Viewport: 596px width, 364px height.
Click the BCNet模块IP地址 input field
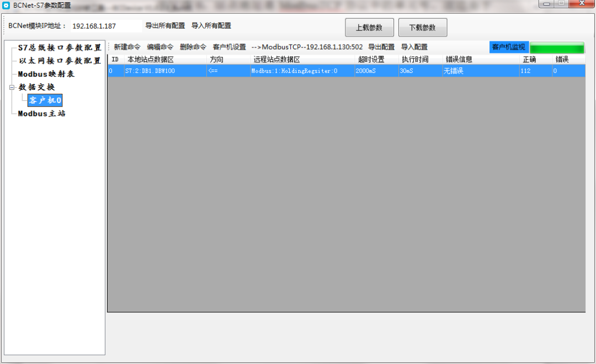coord(106,26)
